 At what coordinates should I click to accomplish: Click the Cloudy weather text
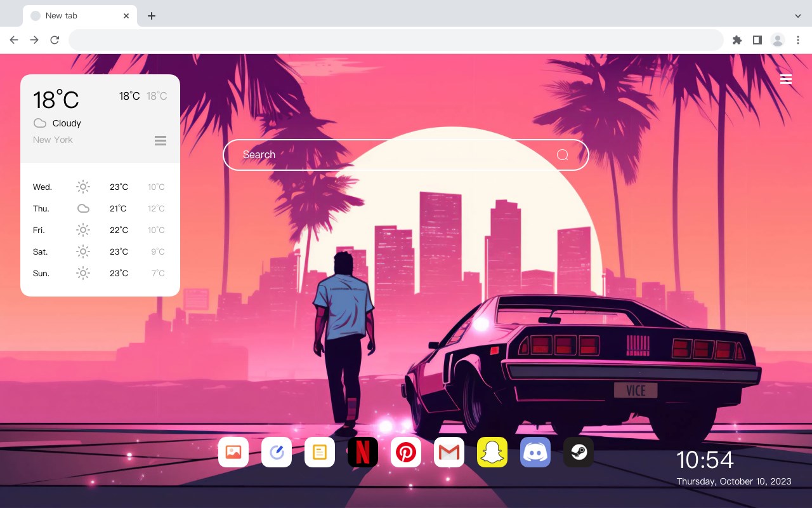67,123
